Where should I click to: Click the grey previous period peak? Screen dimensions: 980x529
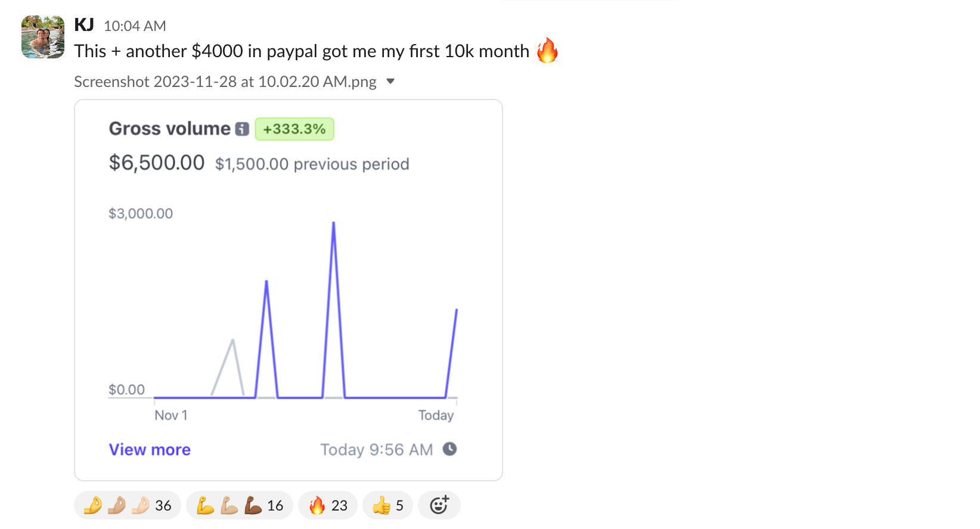232,341
